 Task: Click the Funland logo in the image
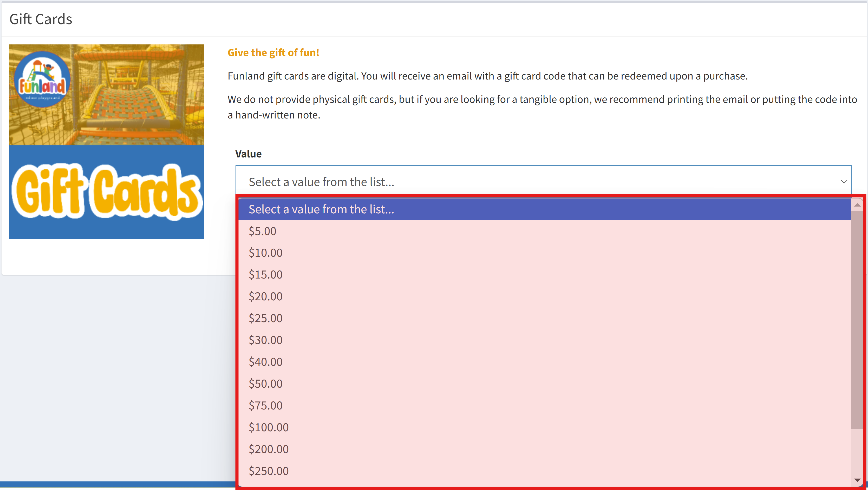[x=42, y=80]
